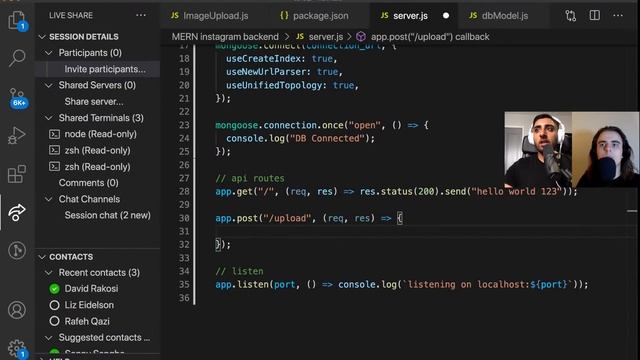
Task: Click the Open Changes compare icon
Action: pos(571,16)
